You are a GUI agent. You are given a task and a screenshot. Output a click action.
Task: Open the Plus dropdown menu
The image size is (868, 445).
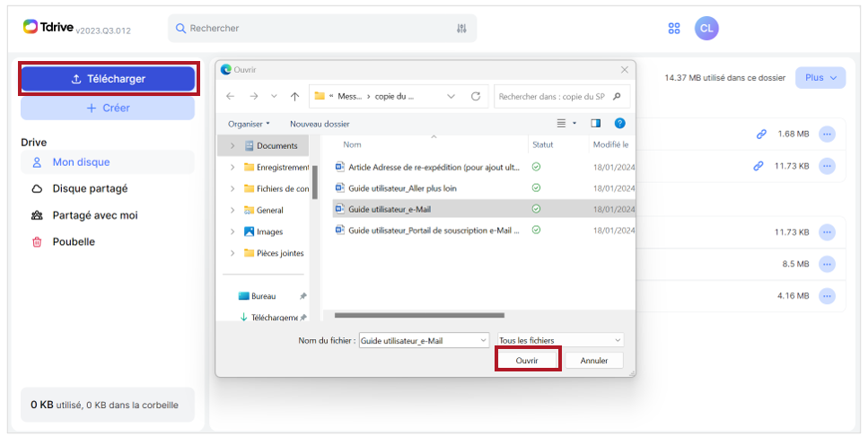(820, 78)
